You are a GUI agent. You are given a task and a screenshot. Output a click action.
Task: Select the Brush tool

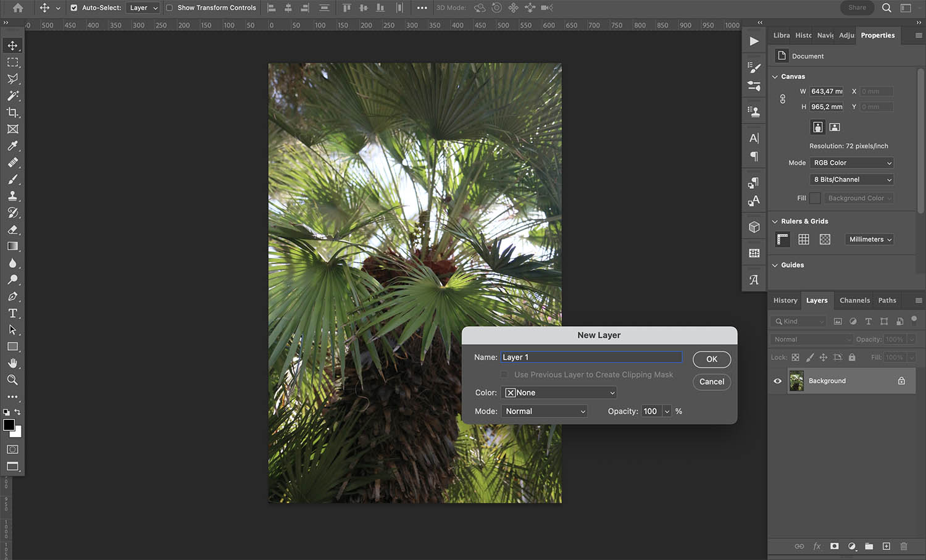point(12,179)
